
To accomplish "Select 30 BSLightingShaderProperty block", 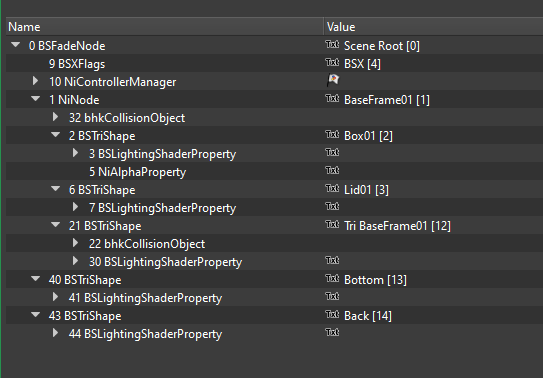I will [166, 262].
